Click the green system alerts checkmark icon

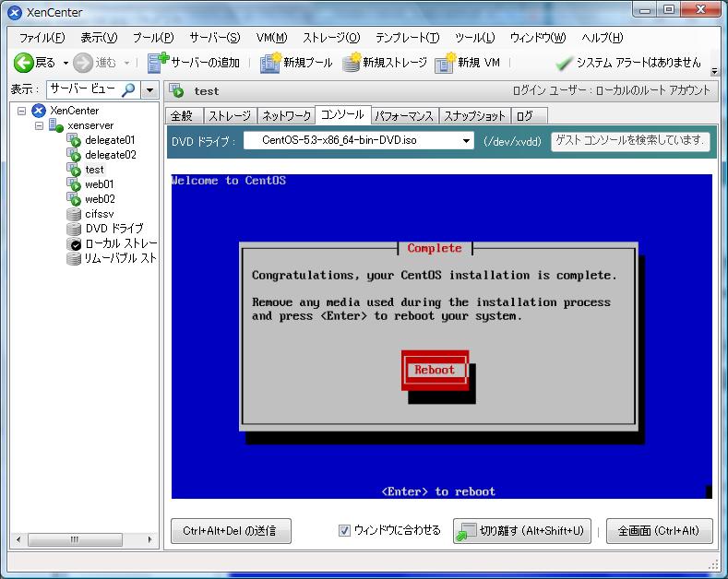564,63
